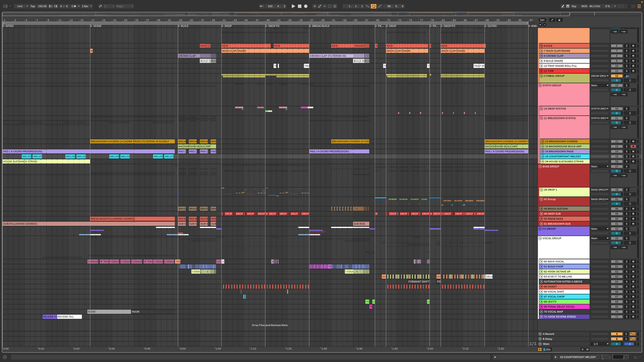The image size is (644, 362).
Task: Solo the 9 BUILD SNARE track
Action: point(626,61)
